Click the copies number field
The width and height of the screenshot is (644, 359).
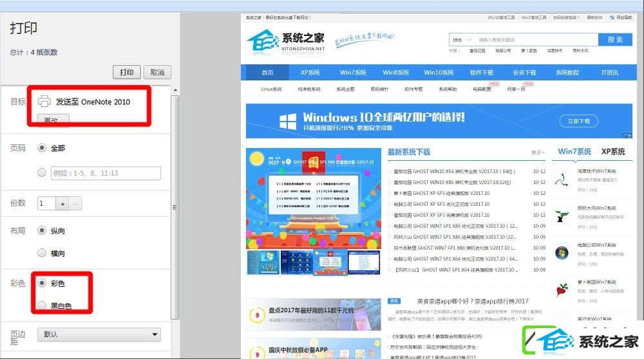click(46, 203)
